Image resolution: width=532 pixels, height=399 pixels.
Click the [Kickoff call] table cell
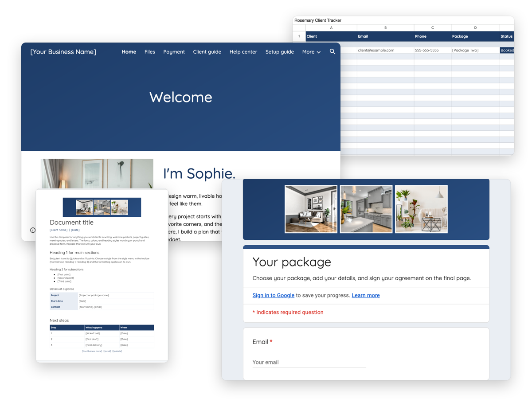coord(102,333)
